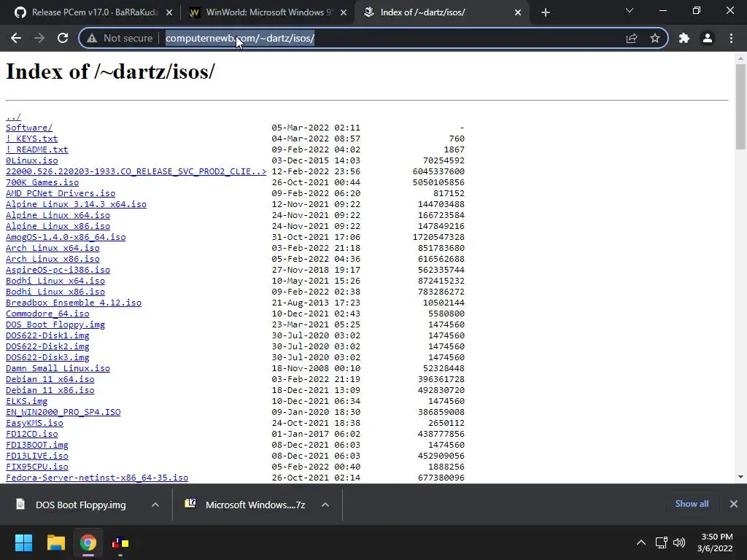Click the page vertical scrollbar thumb
The width and height of the screenshot is (747, 560).
pos(740,107)
